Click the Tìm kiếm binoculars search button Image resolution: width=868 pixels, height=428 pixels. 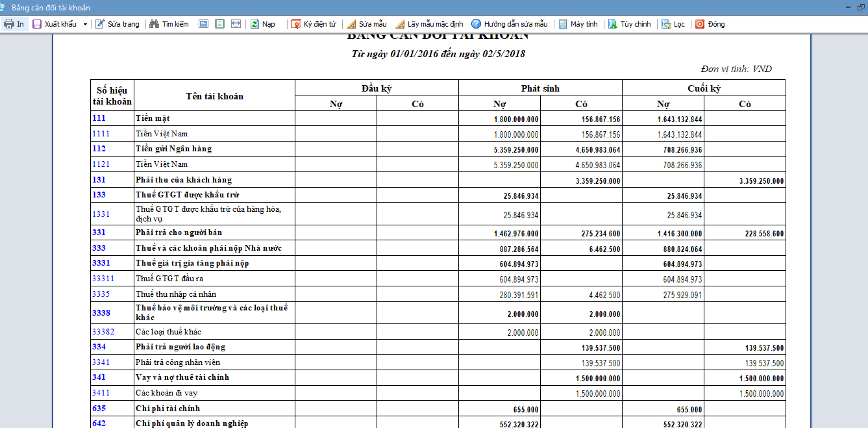[x=169, y=24]
